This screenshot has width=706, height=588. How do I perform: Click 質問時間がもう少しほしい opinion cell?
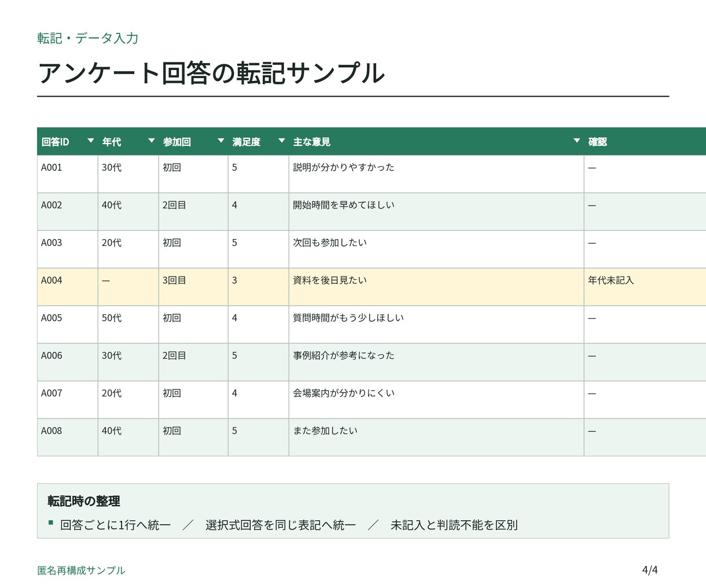436,325
